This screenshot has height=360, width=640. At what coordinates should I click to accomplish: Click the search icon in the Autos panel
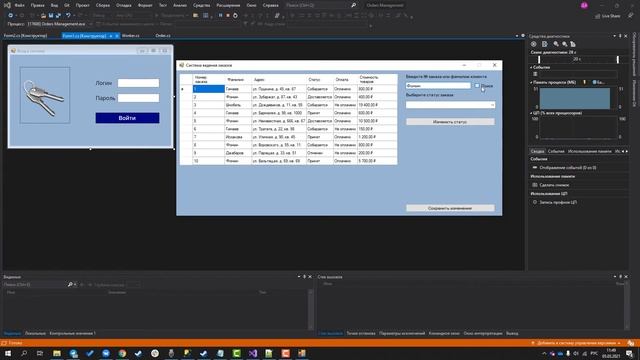(x=70, y=284)
